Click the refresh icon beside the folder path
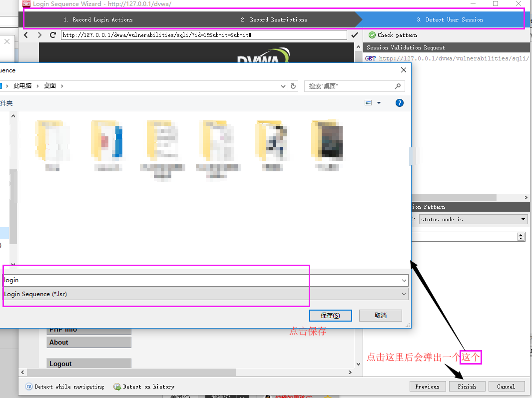 pos(293,86)
